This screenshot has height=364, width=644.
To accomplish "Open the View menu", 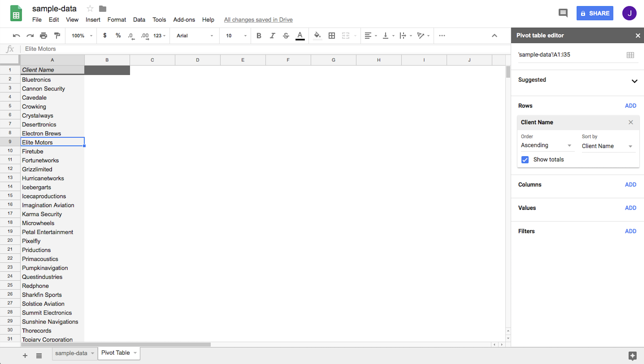I will click(x=72, y=20).
